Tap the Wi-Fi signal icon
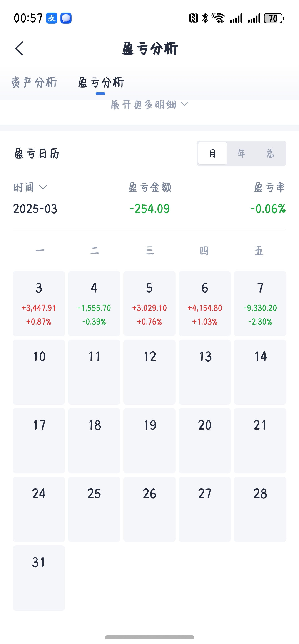This screenshot has height=644, width=299. tap(219, 18)
